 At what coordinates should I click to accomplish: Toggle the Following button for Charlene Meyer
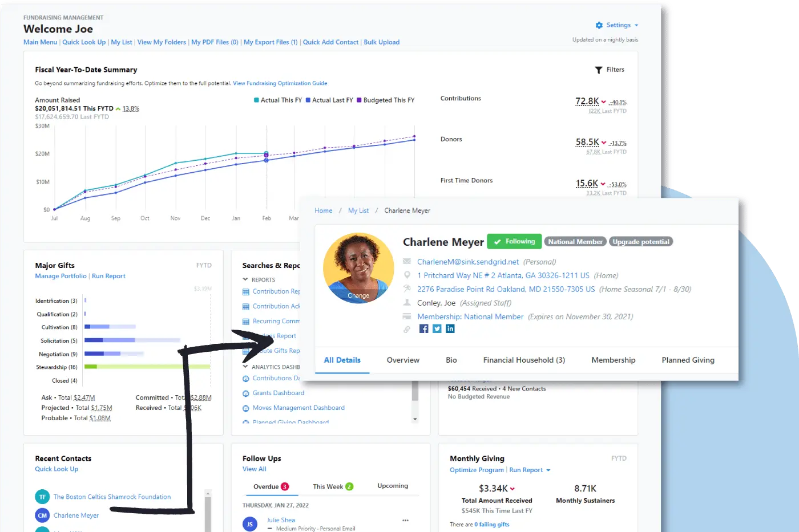click(x=514, y=242)
